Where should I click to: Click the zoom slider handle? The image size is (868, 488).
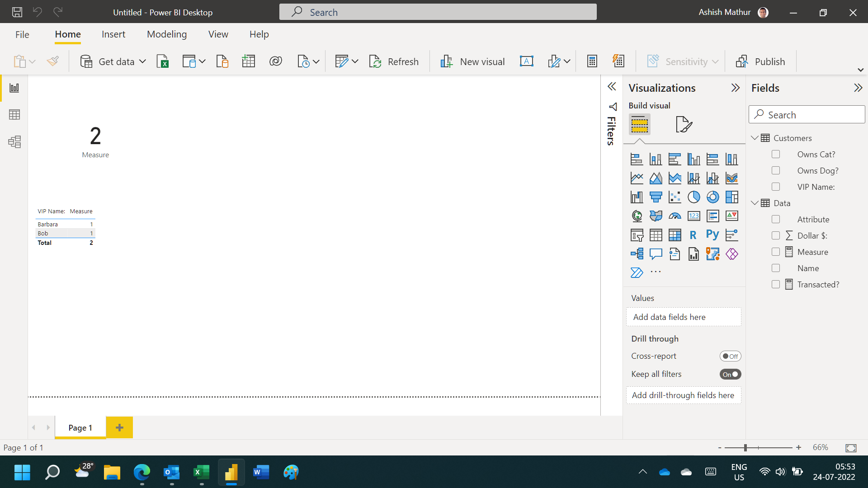pos(745,447)
